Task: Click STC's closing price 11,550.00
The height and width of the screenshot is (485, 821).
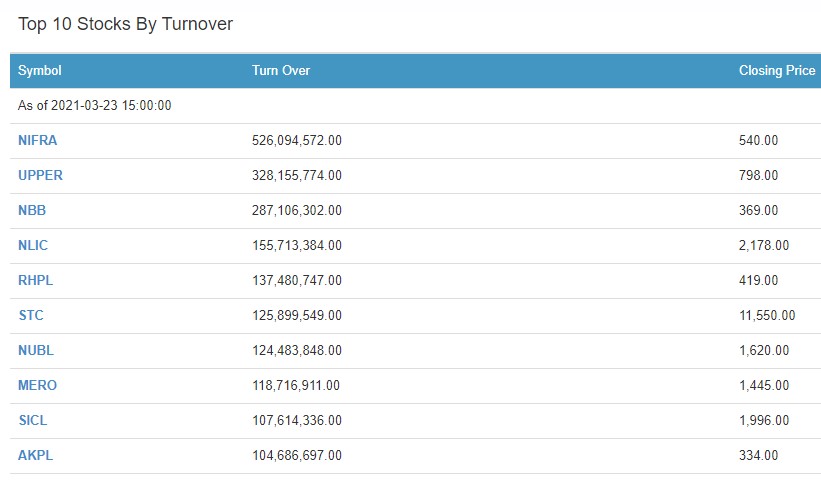Action: coord(767,316)
